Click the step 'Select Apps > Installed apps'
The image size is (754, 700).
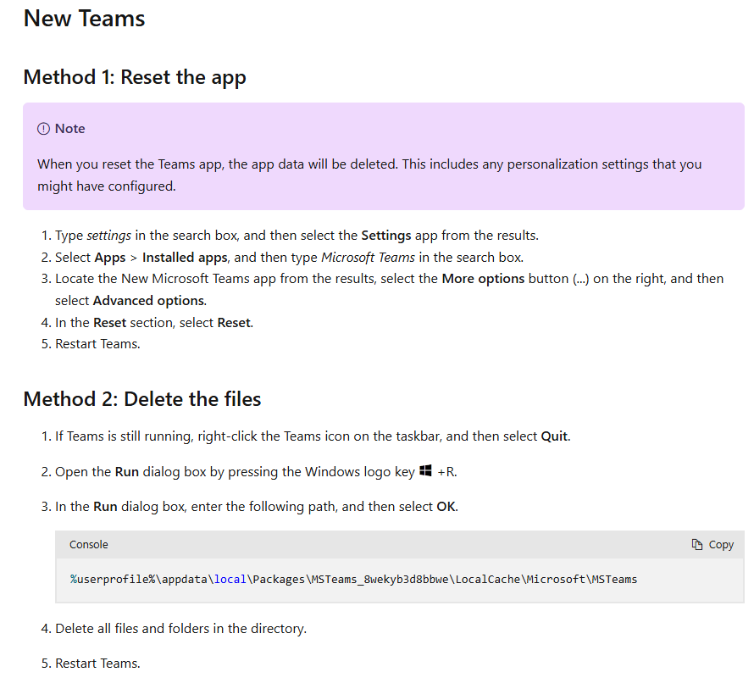point(290,258)
